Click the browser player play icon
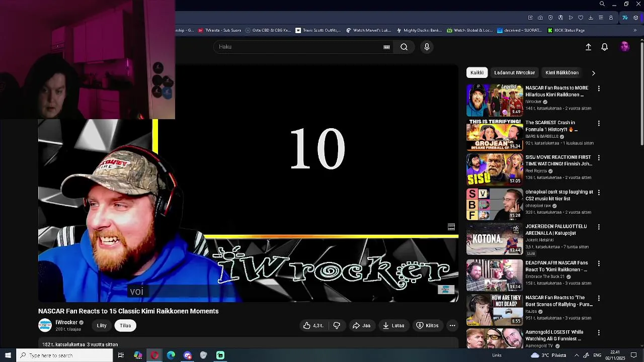The image size is (644, 362). coord(571,18)
